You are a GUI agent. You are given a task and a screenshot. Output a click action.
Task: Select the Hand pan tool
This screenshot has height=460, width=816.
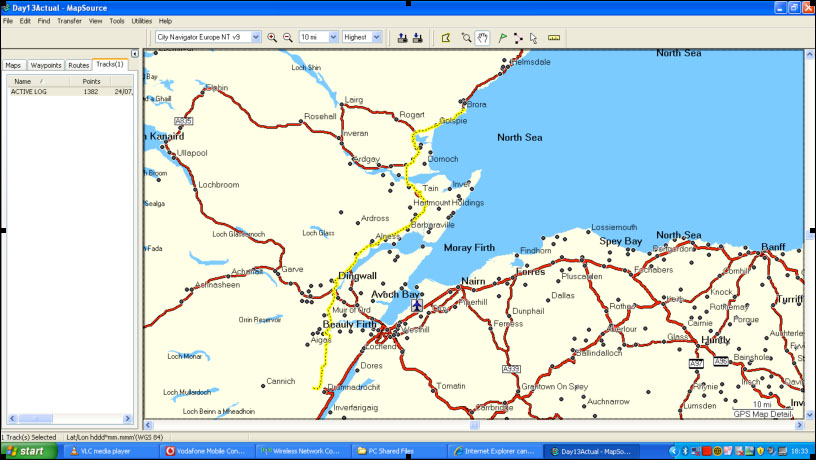click(x=482, y=37)
